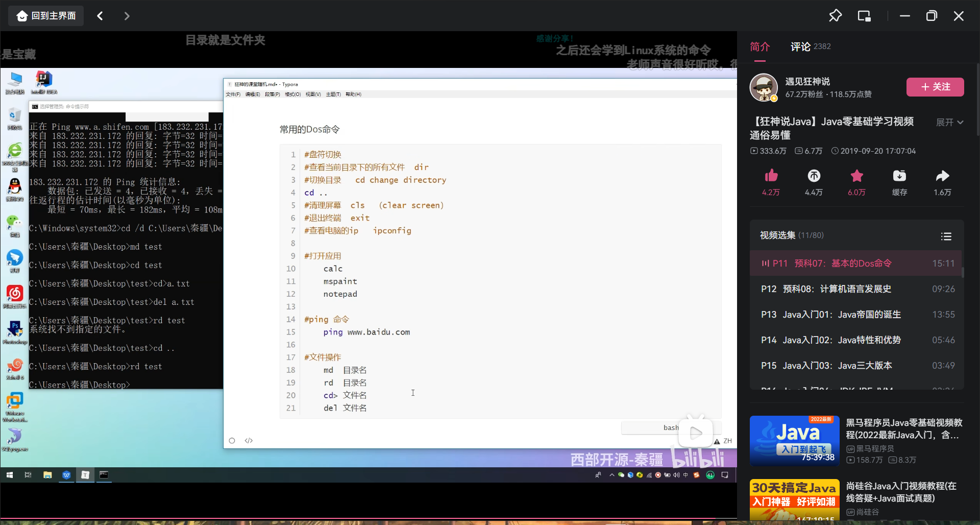The height and width of the screenshot is (525, 980).
Task: Open the 30天搞定Java video thumbnail
Action: [x=795, y=500]
